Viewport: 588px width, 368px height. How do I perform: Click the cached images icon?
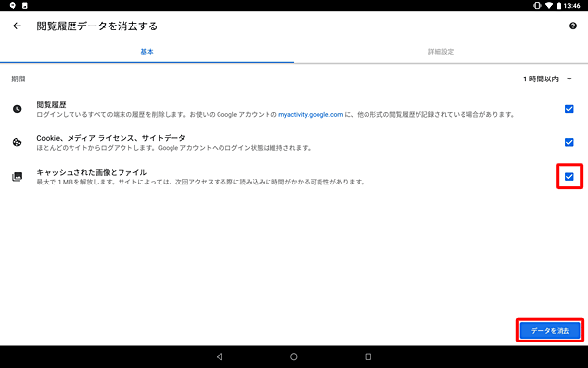click(17, 176)
